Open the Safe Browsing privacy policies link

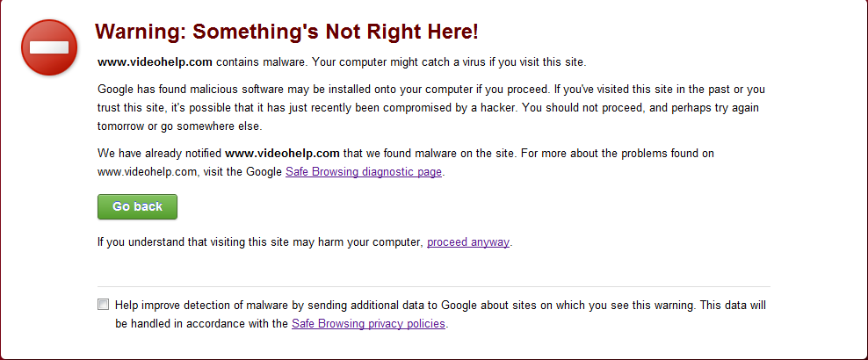pyautogui.click(x=369, y=323)
